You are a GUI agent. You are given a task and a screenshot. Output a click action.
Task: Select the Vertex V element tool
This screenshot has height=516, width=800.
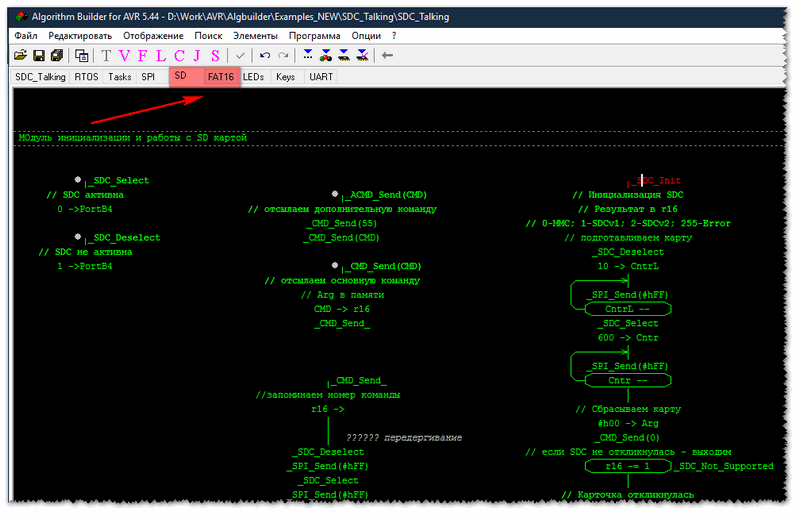(x=124, y=55)
